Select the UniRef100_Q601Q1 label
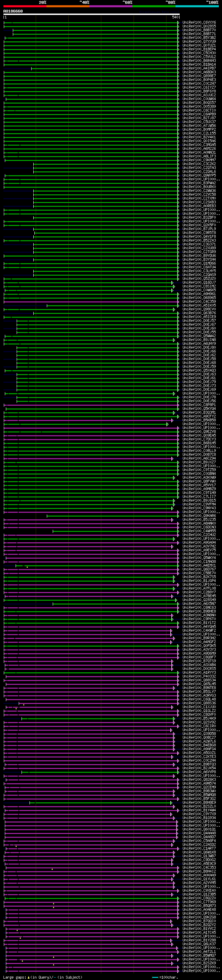Viewport: 222px width, 980px height. 199,829
